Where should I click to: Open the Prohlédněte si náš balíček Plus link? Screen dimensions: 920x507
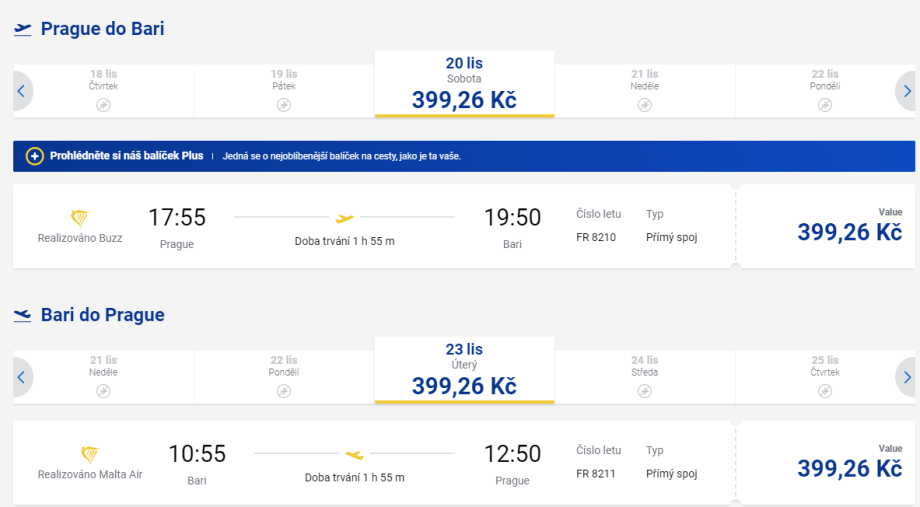click(x=127, y=156)
